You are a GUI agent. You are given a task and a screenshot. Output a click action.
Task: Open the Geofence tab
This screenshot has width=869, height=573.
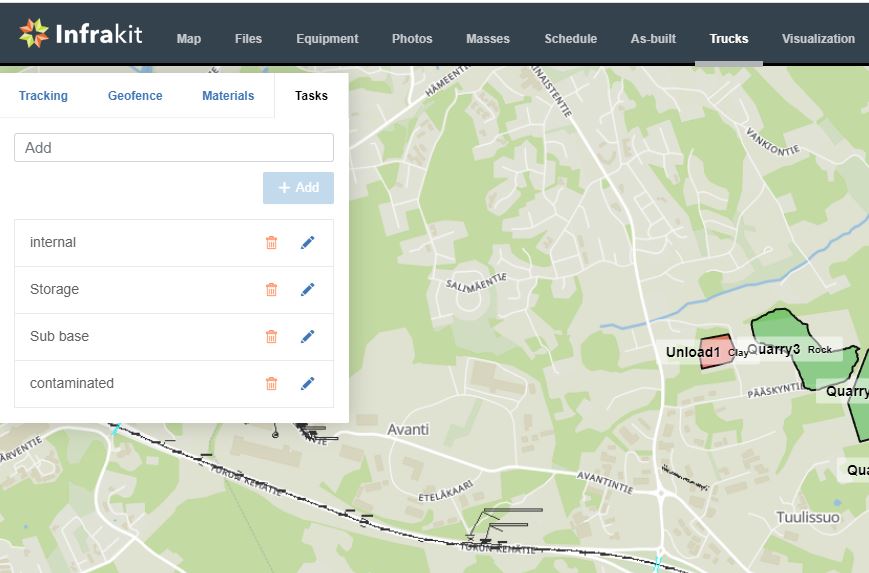pyautogui.click(x=135, y=95)
